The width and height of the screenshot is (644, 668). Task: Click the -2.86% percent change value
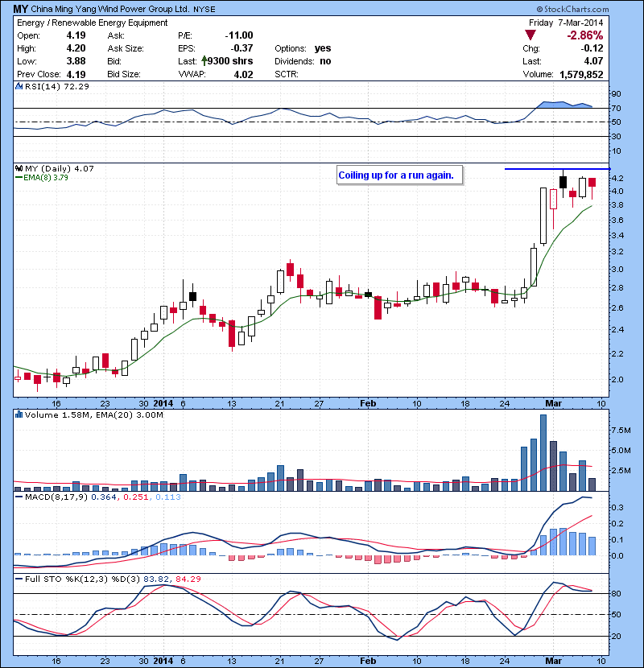(584, 35)
